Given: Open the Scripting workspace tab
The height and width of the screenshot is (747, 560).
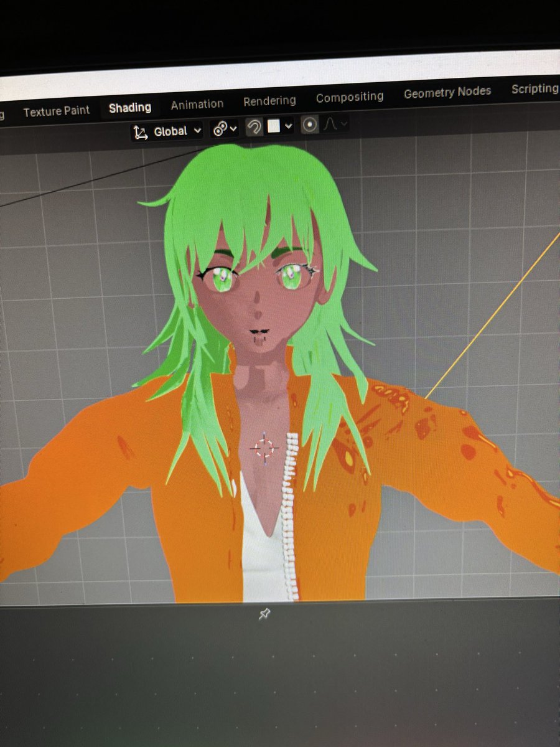Looking at the screenshot, I should click(534, 88).
